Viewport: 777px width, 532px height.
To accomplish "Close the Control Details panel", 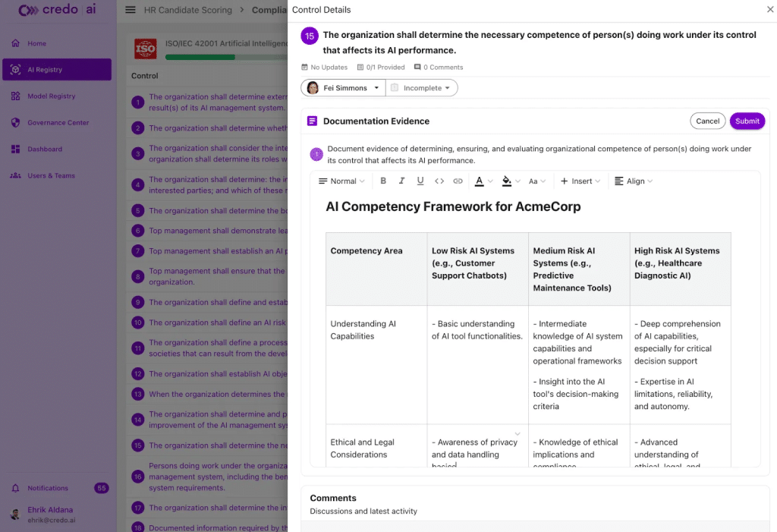I will click(770, 9).
